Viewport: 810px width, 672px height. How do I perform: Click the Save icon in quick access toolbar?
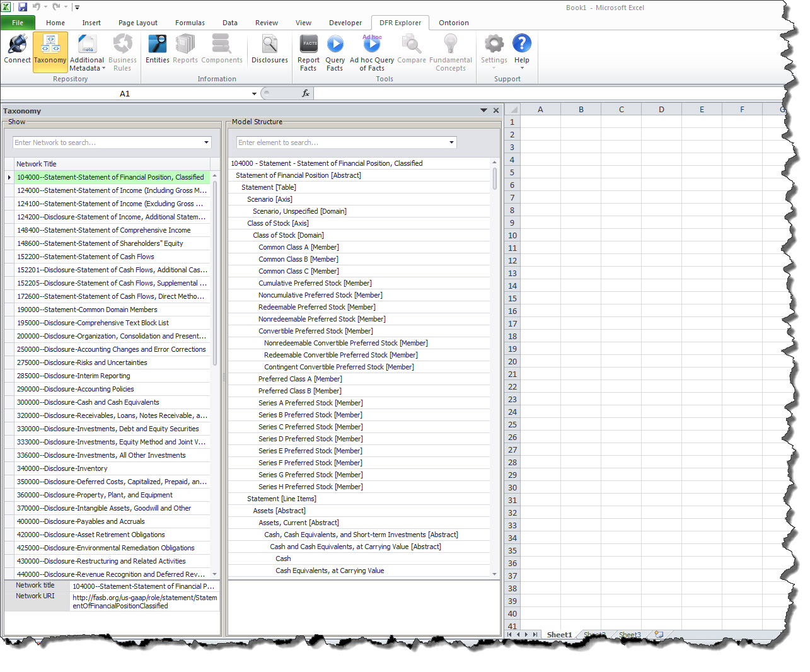click(x=23, y=7)
